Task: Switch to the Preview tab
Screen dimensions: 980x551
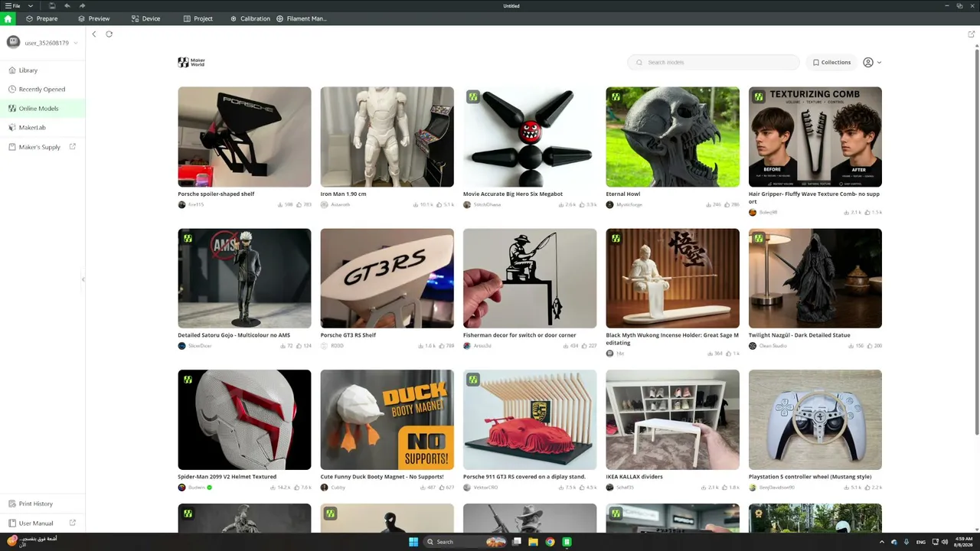Action: [93, 18]
